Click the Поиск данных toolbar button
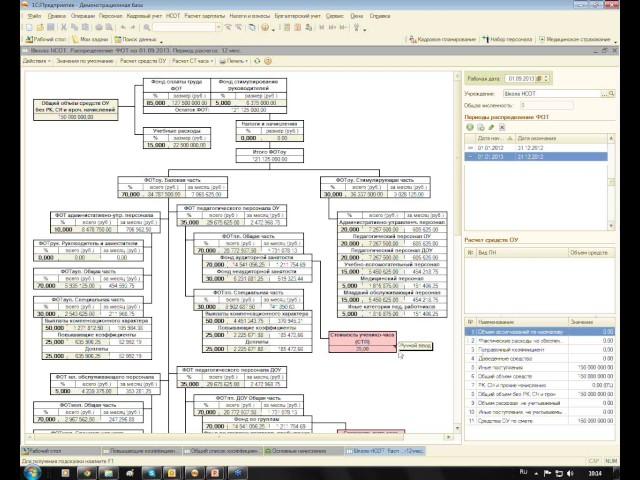Viewport: 640px width, 480px height. (136, 39)
